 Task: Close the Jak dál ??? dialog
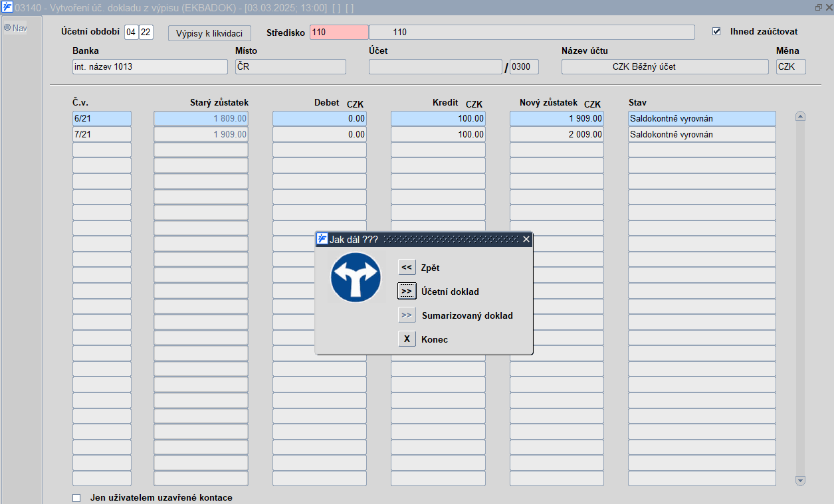[526, 239]
